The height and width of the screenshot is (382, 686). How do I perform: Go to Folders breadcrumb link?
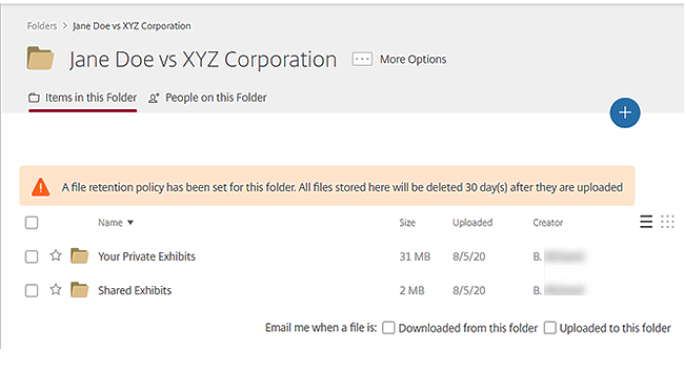pyautogui.click(x=42, y=26)
